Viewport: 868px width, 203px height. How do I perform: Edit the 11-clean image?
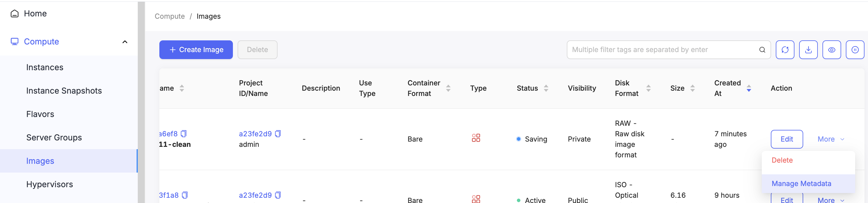pos(787,139)
